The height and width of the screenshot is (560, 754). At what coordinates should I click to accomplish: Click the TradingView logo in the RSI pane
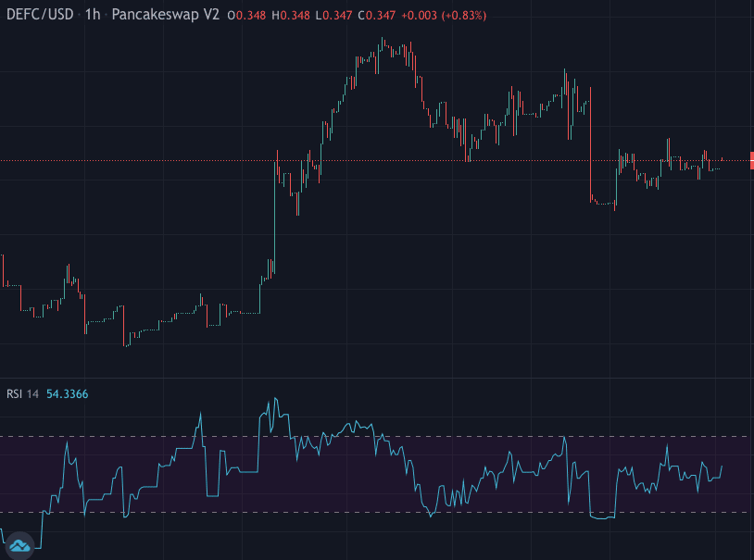[20, 546]
